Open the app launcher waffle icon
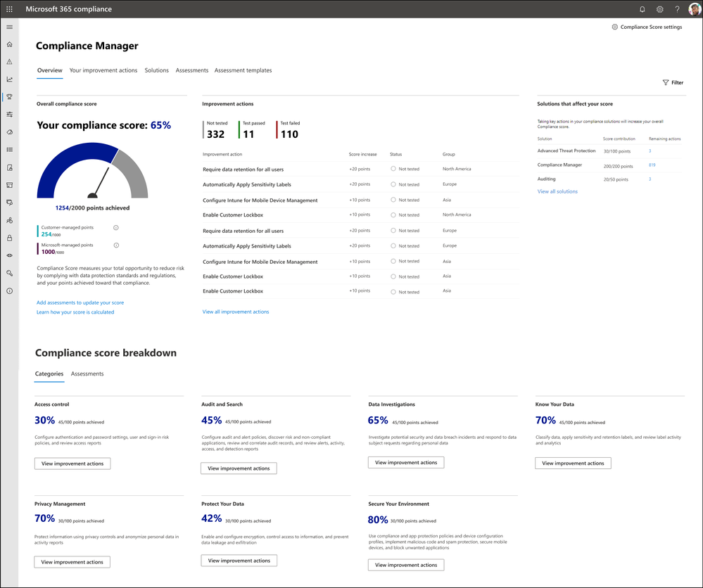Viewport: 703px width, 588px height. (x=9, y=9)
